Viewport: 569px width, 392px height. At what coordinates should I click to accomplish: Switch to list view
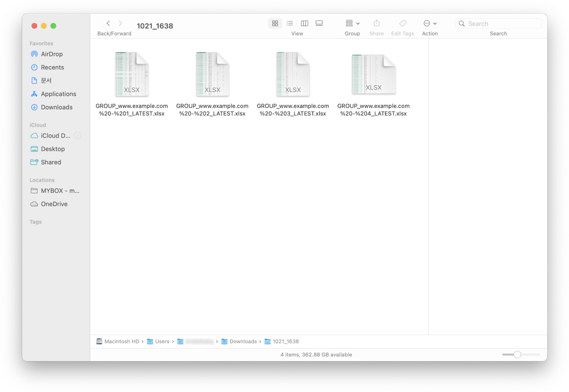click(290, 23)
